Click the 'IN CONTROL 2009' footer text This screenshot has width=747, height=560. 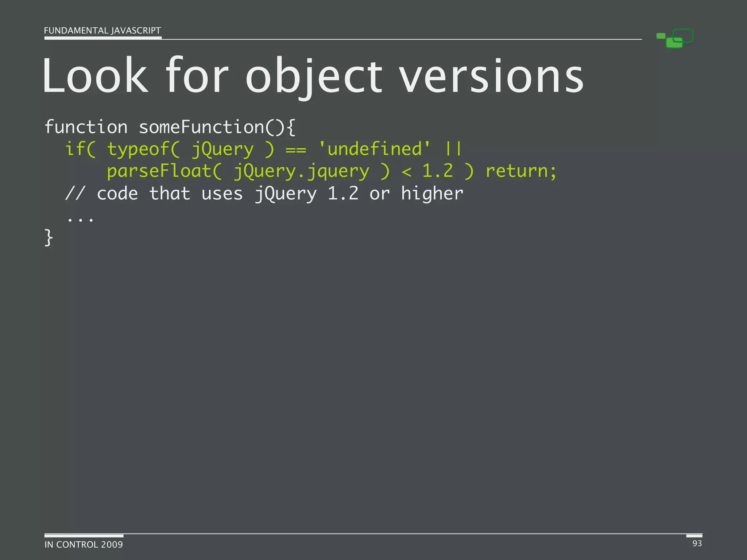click(x=84, y=544)
